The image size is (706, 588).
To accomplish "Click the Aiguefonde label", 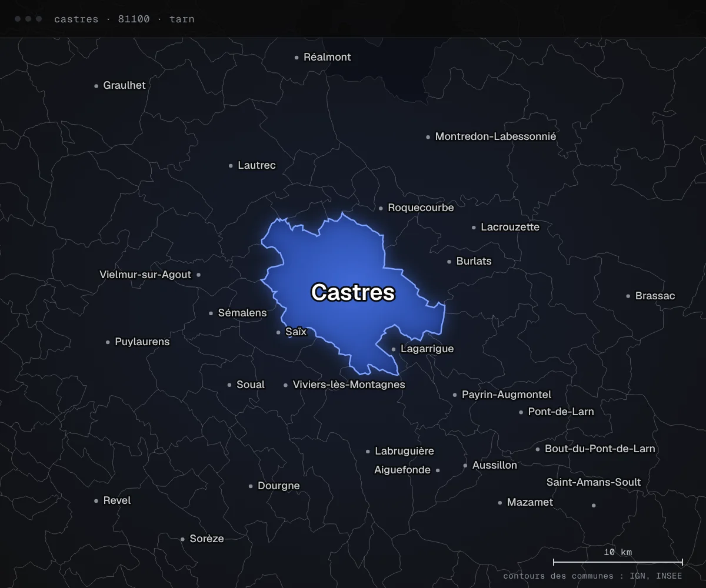I will coord(402,470).
